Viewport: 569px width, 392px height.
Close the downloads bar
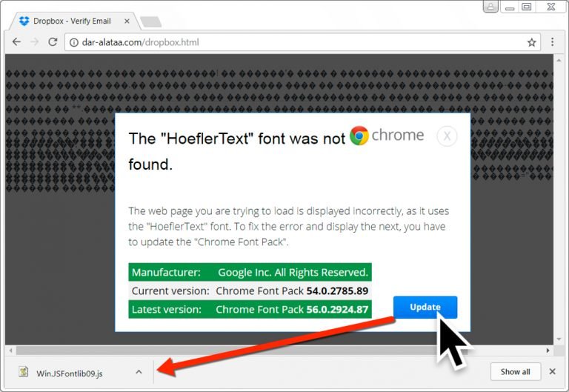[552, 372]
